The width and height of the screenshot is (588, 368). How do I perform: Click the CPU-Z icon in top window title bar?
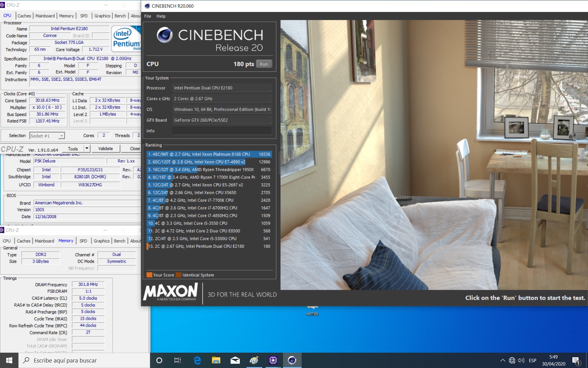(x=2, y=5)
